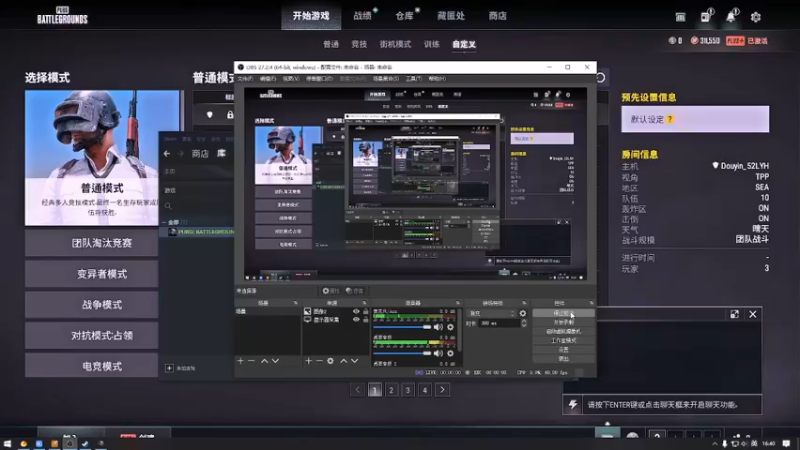Click the Steam back arrow
This screenshot has width=800, height=450.
[167, 154]
